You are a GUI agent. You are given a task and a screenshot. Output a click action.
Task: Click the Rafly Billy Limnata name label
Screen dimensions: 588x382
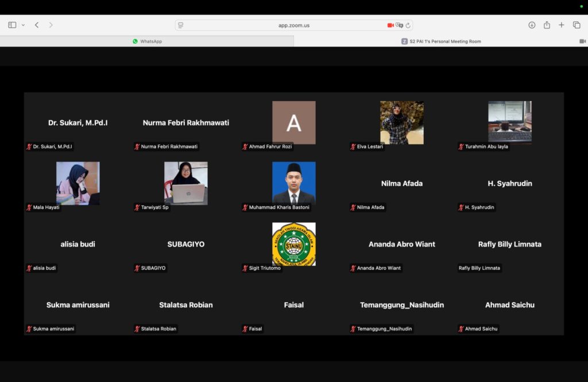pyautogui.click(x=479, y=268)
